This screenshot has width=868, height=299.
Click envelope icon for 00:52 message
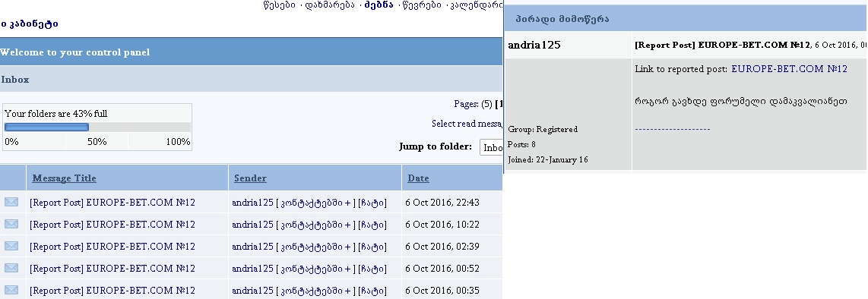(x=11, y=268)
